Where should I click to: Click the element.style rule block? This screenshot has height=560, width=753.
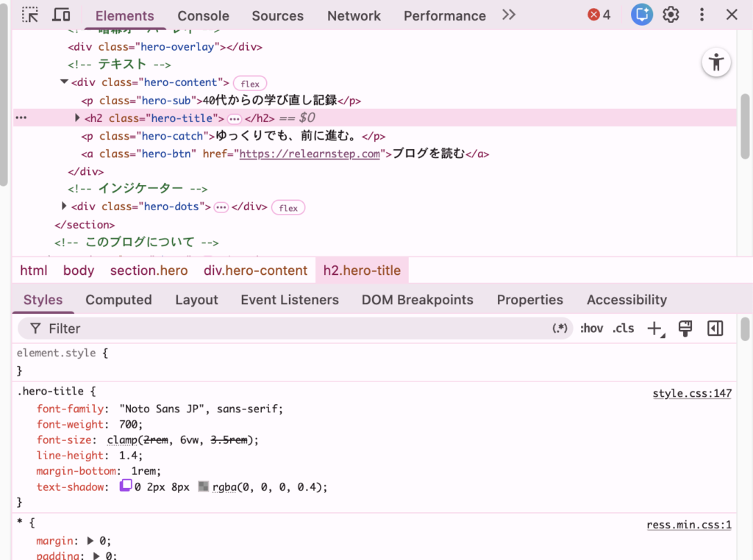click(374, 362)
